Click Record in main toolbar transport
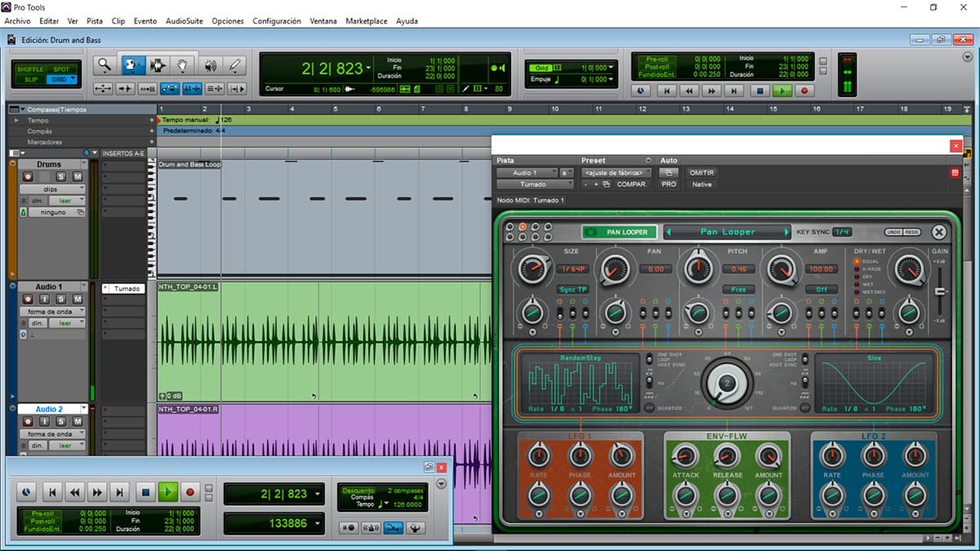 point(804,91)
